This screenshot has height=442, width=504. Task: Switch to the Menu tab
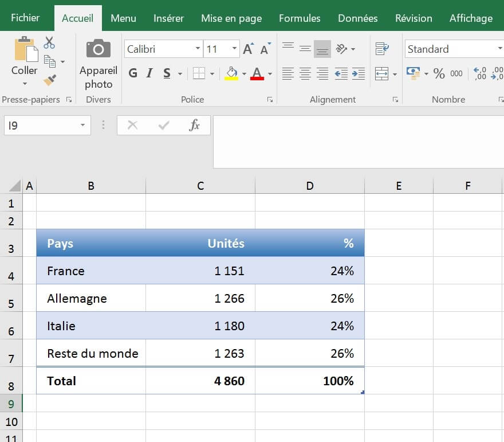click(124, 18)
